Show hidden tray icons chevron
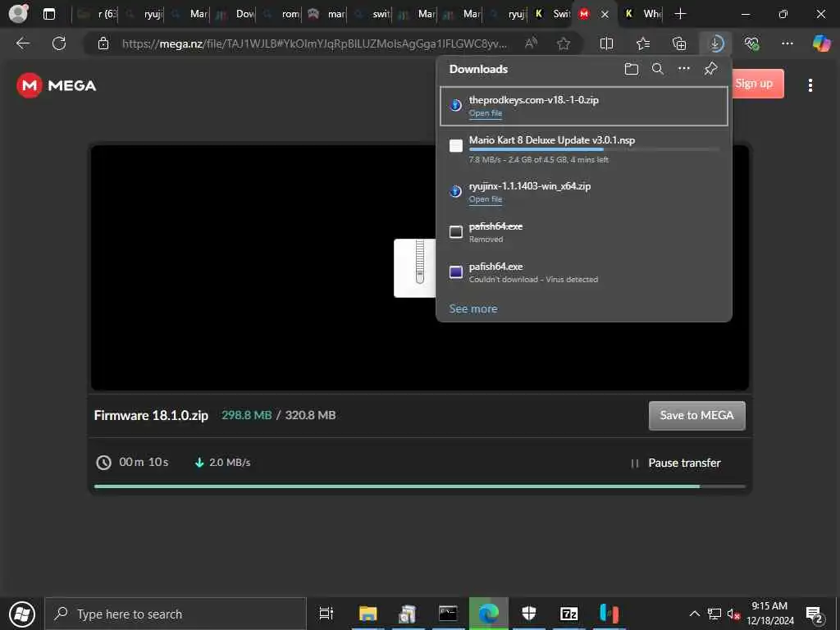 point(694,614)
